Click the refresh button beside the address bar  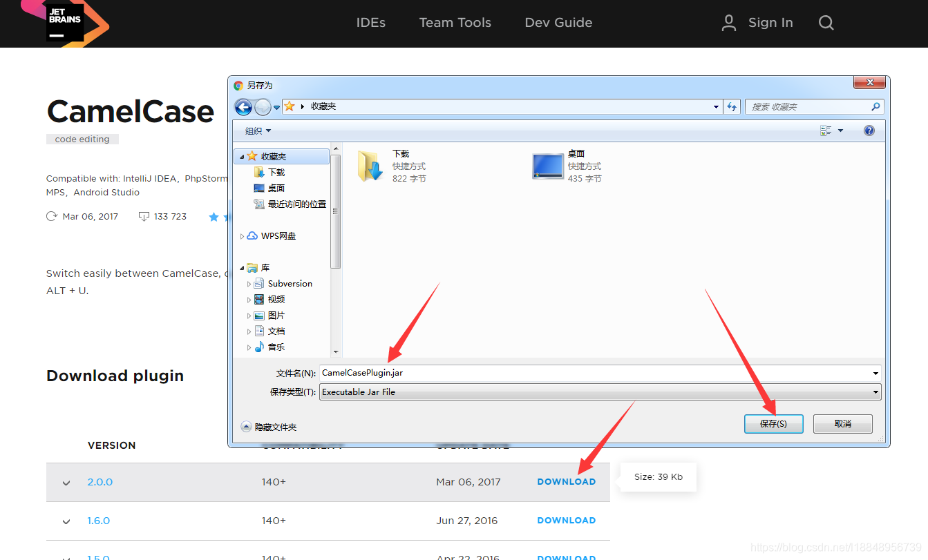732,106
